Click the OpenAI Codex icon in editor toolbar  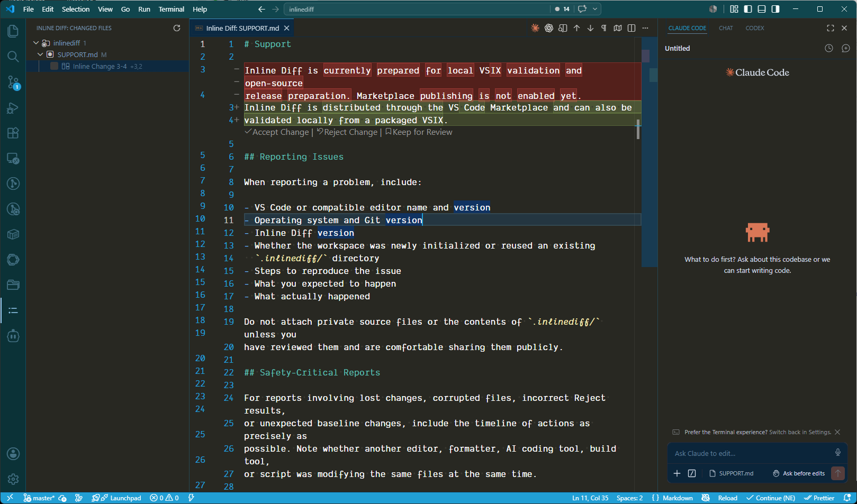549,28
